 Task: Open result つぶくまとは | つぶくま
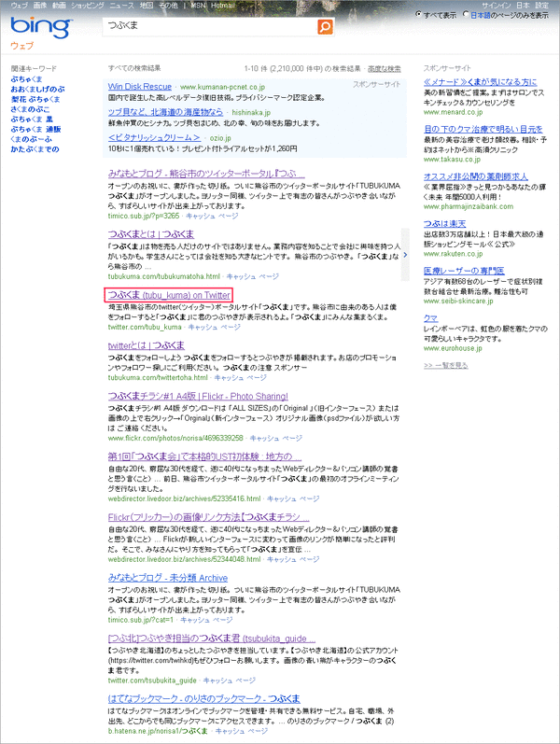(151, 234)
